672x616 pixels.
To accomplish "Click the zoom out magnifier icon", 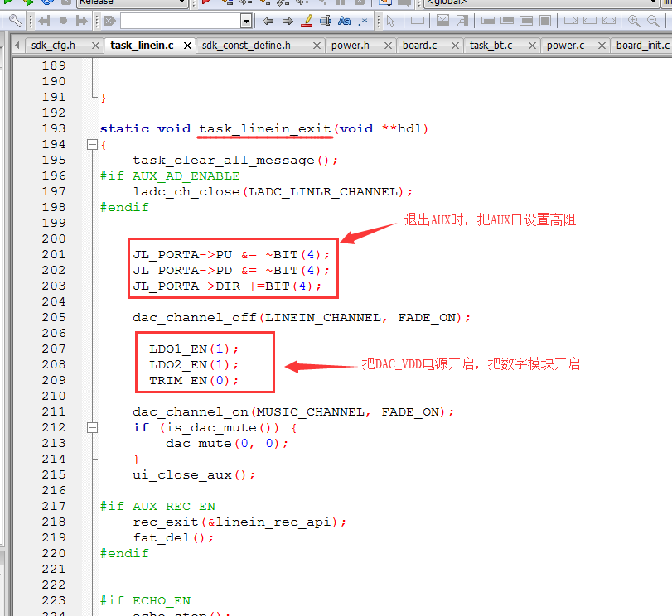I will point(653,21).
